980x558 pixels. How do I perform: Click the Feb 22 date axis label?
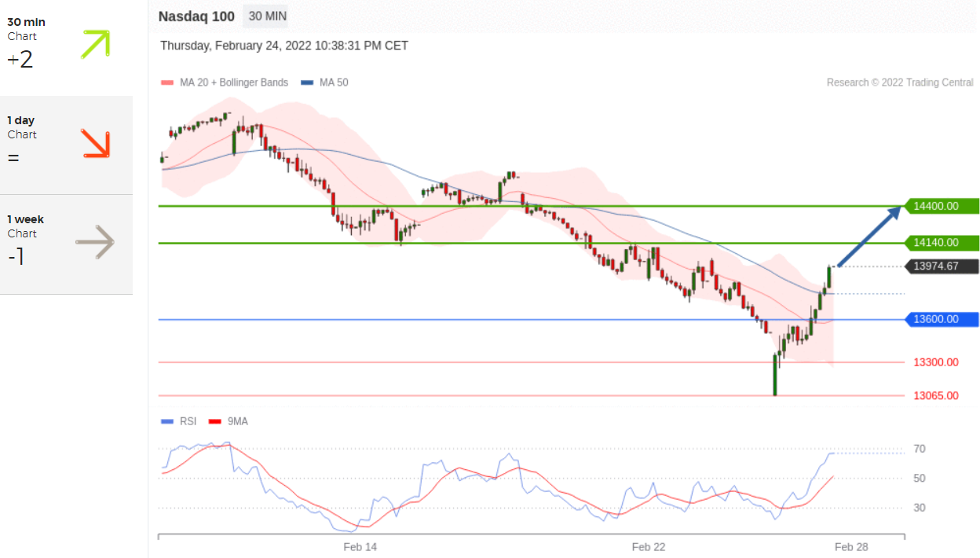[x=649, y=547]
